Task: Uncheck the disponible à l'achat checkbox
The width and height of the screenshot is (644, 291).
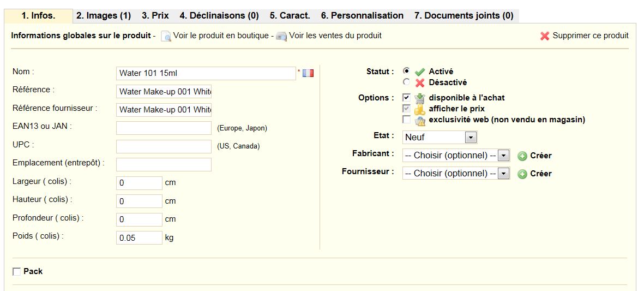Action: click(x=407, y=98)
